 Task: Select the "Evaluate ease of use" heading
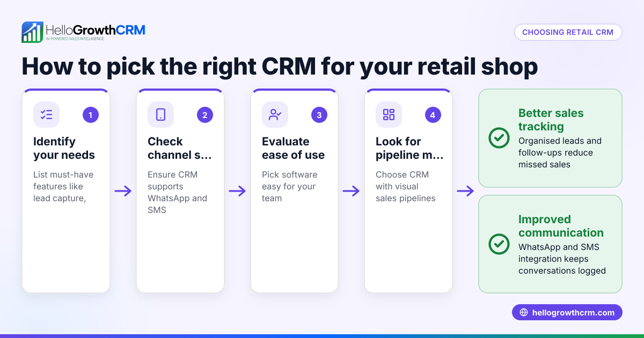click(x=293, y=148)
